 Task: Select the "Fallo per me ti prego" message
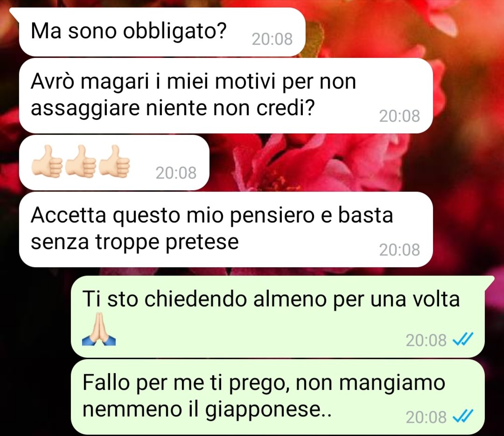[x=278, y=397]
